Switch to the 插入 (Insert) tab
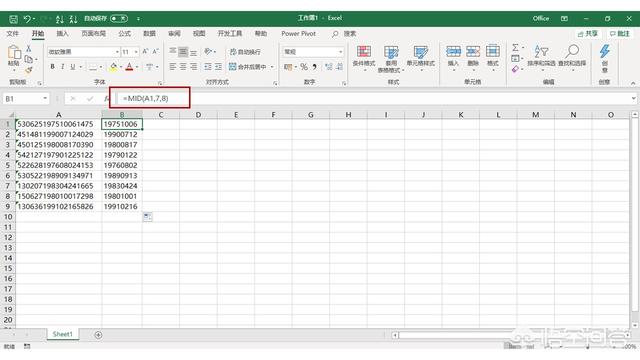 click(x=62, y=33)
